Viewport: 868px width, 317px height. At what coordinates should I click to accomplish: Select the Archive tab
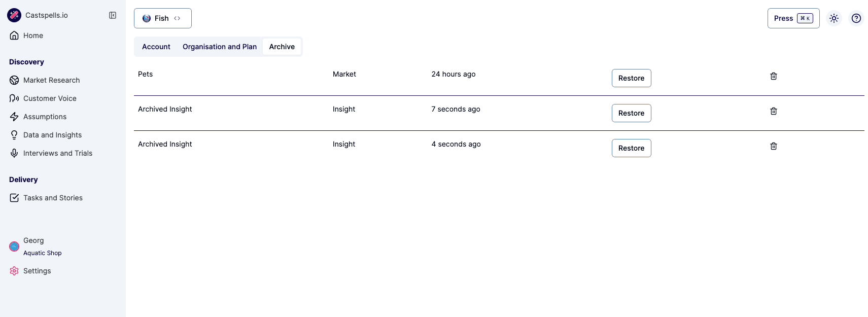pyautogui.click(x=282, y=47)
